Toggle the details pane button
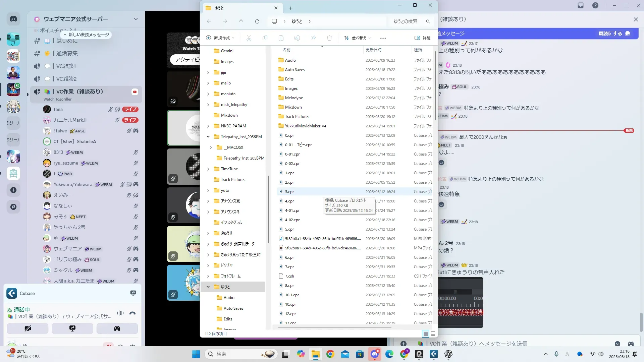644x362 pixels. [423, 38]
